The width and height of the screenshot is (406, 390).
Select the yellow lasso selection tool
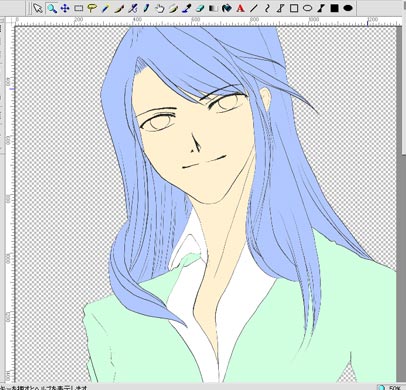point(92,8)
